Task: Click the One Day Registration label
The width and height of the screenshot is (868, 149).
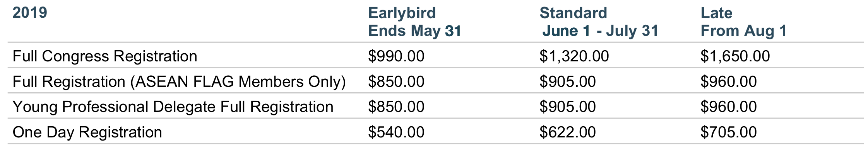Action: 87,132
